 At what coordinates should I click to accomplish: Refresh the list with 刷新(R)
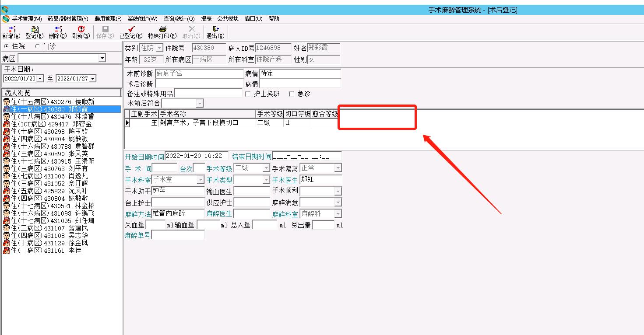[x=81, y=32]
